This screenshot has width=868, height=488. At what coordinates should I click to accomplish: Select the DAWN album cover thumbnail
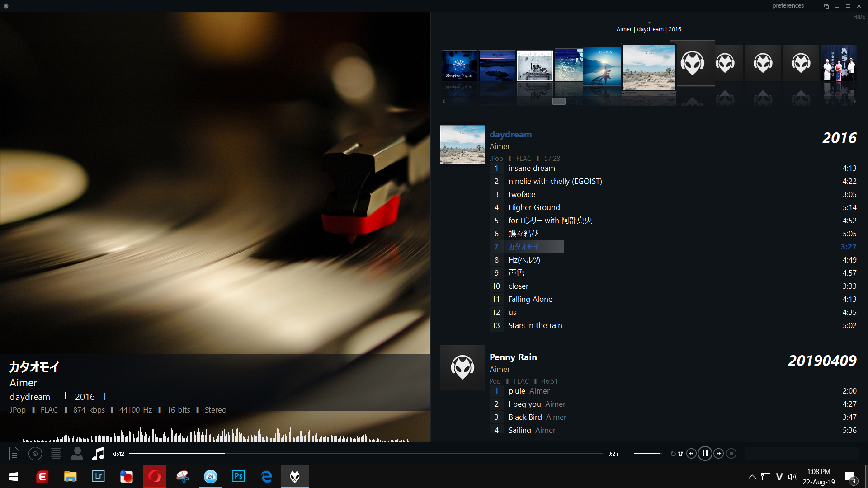coord(602,66)
